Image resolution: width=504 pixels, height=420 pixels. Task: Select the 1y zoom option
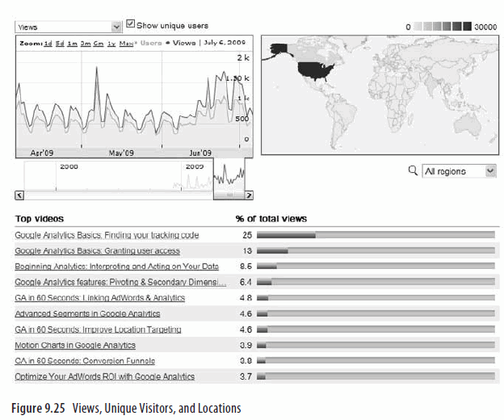(111, 42)
